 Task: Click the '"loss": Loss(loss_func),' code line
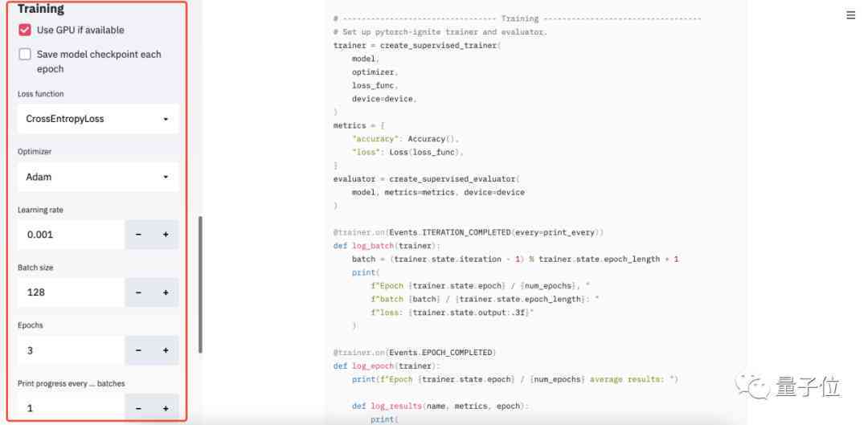(x=407, y=152)
